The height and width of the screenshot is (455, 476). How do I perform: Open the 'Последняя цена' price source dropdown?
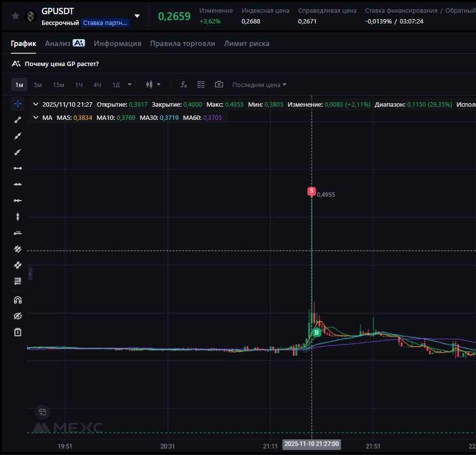(259, 85)
